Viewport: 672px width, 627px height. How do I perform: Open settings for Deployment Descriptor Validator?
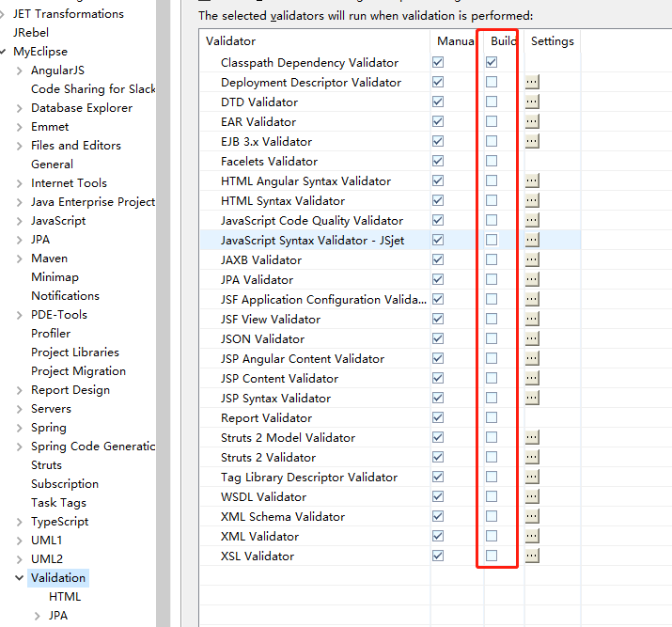point(532,82)
